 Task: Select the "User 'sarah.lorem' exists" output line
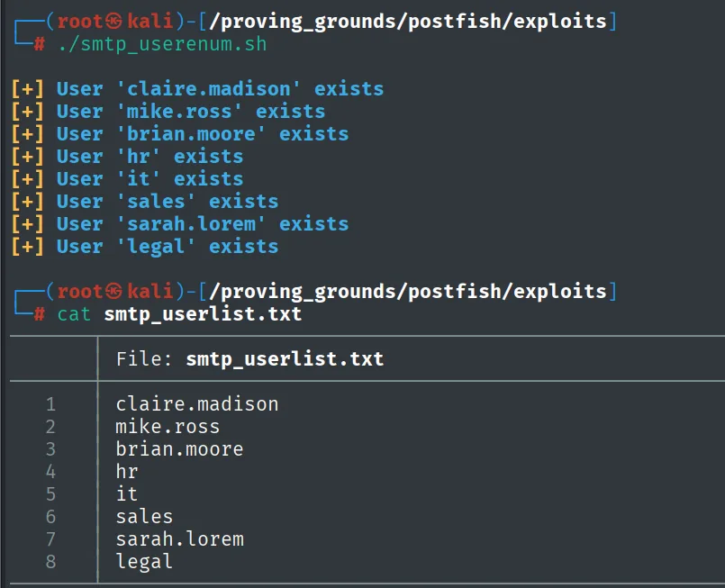click(203, 224)
